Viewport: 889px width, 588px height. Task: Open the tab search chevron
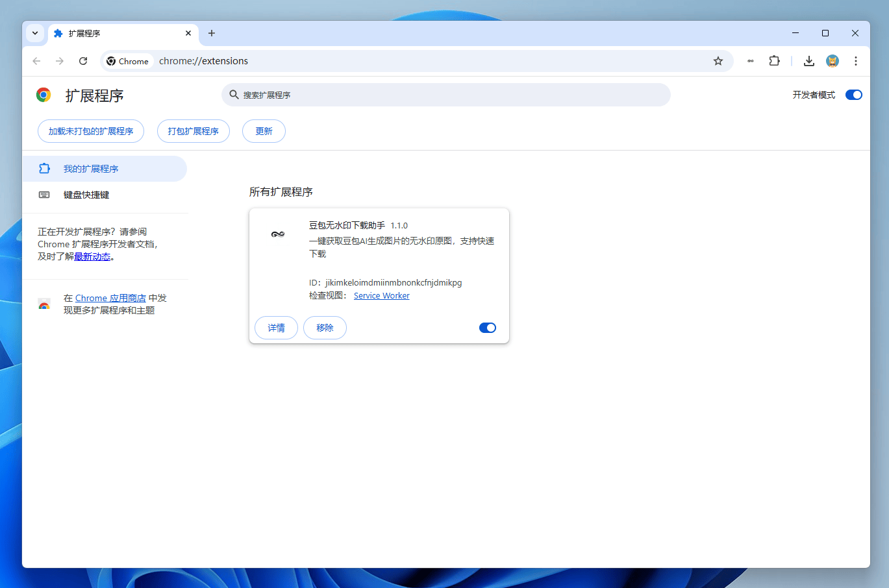[35, 33]
